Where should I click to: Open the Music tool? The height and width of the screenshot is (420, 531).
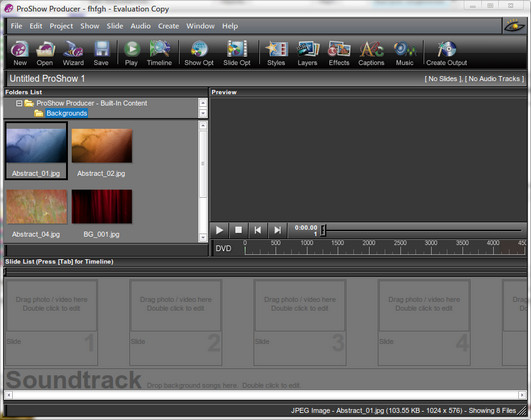404,53
